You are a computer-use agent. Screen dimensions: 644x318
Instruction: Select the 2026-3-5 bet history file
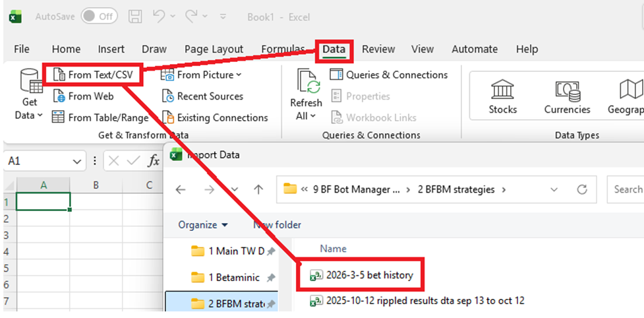pos(368,275)
